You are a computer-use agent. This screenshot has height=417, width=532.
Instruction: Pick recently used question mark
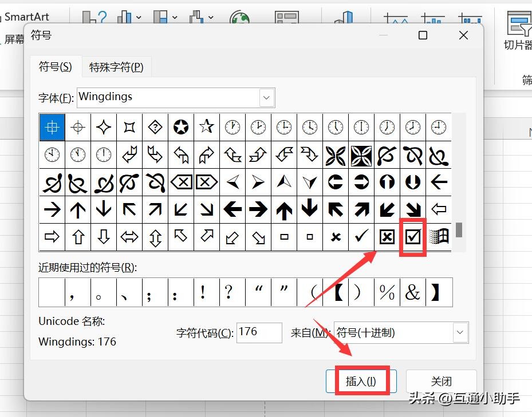[232, 292]
